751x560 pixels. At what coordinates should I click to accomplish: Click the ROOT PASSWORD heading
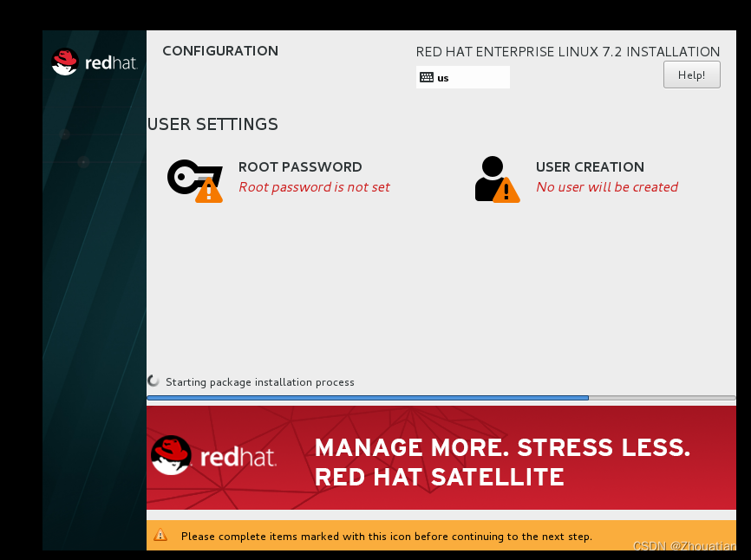click(300, 167)
